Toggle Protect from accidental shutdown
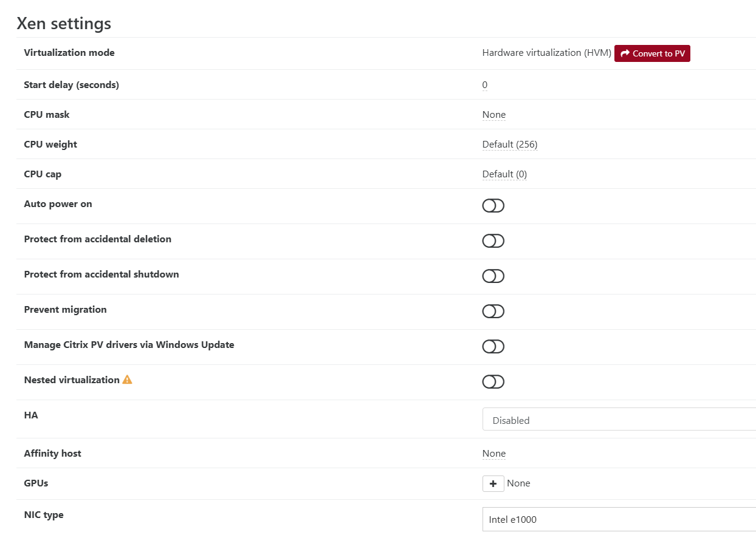Screen dimensions: 756x535 pyautogui.click(x=493, y=276)
